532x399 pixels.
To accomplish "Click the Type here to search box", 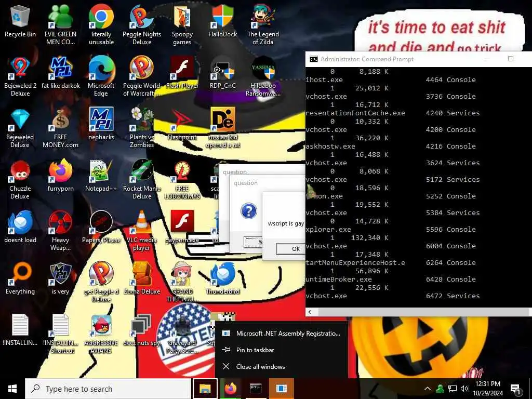I will (108, 389).
